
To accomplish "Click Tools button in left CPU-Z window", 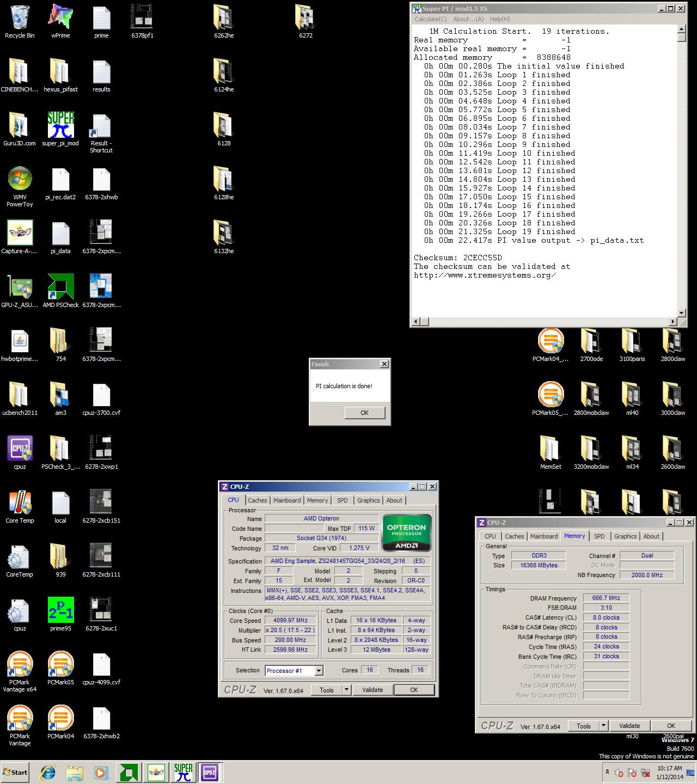I will (x=327, y=690).
